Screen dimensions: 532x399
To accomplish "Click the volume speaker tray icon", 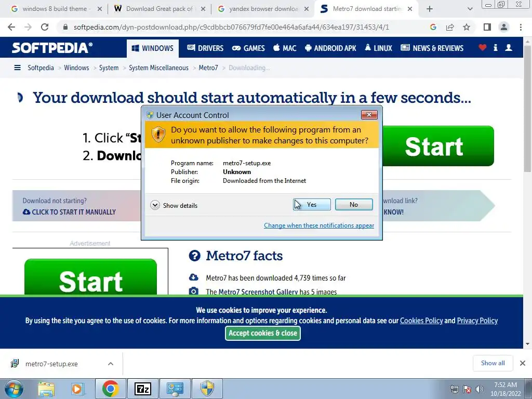I will (x=480, y=389).
